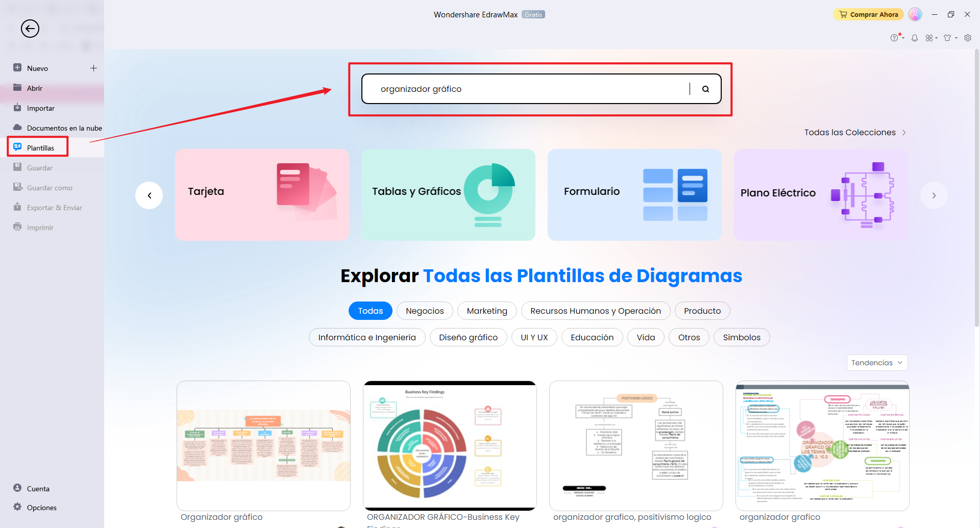This screenshot has width=980, height=528.
Task: Switch to the Producto category tab
Action: pos(702,311)
